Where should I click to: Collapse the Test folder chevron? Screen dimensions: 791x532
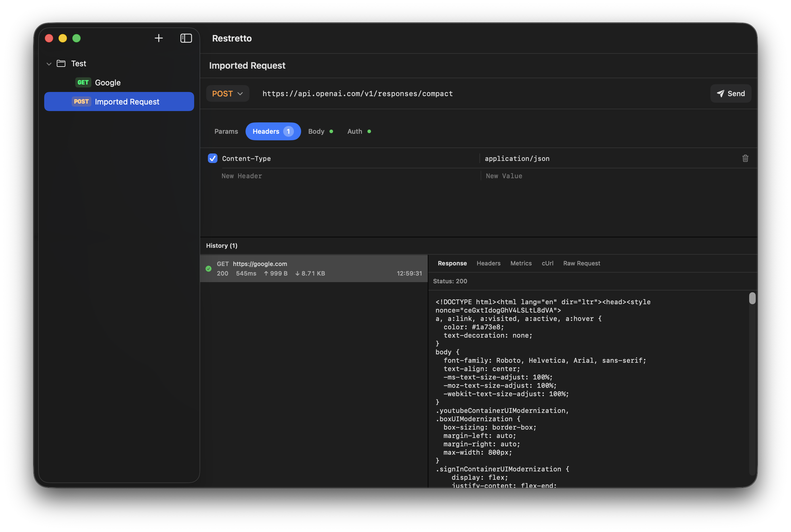click(49, 64)
